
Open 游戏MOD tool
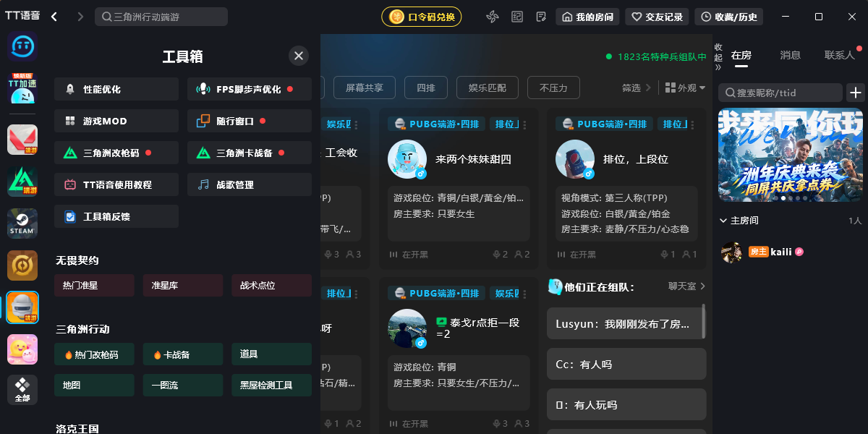(x=116, y=121)
